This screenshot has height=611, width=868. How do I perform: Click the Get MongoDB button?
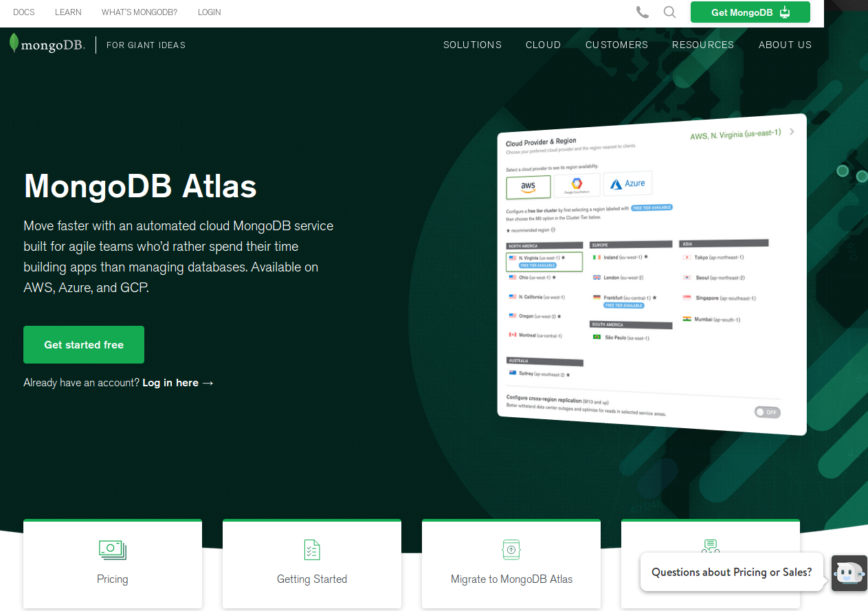click(x=750, y=12)
